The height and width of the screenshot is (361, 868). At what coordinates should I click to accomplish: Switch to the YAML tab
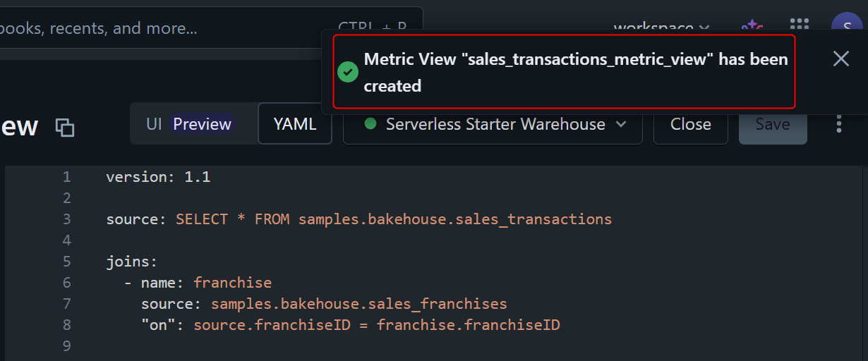click(x=295, y=124)
